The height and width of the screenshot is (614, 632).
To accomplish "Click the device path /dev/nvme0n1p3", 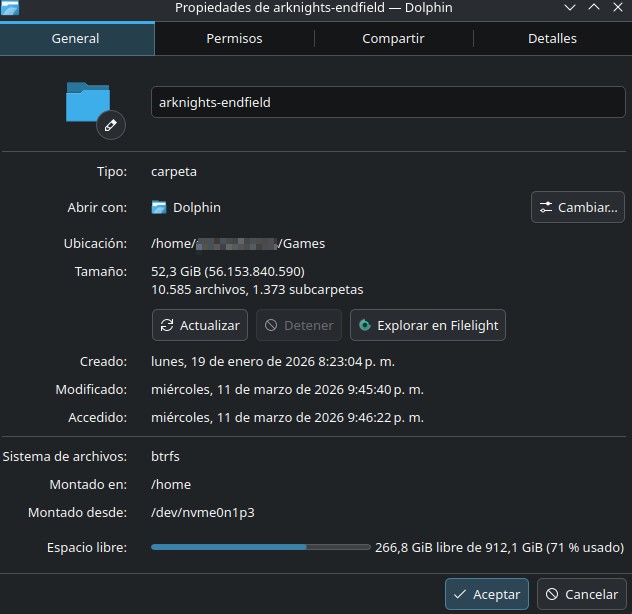I will point(203,512).
